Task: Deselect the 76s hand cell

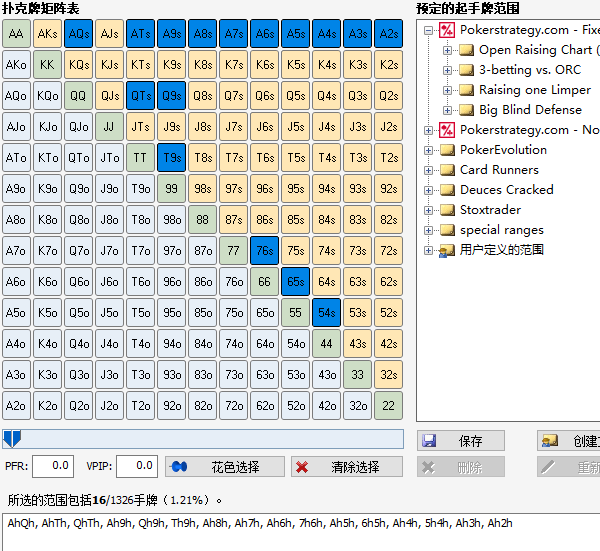Action: 264,251
